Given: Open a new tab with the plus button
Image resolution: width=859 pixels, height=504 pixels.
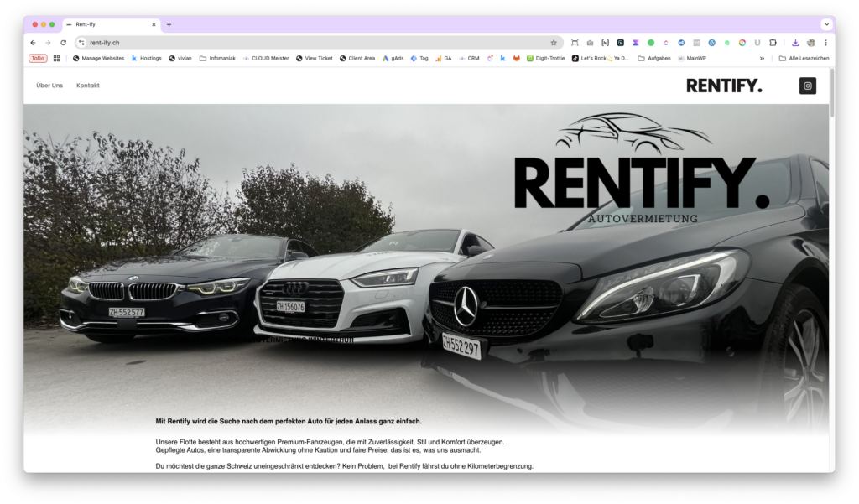Looking at the screenshot, I should coord(169,24).
